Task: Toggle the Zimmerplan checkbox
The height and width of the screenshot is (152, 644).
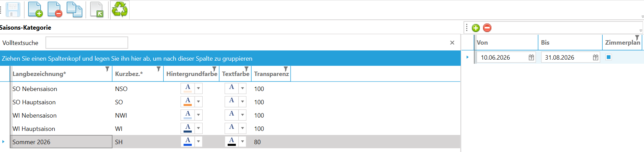Action: click(x=608, y=57)
